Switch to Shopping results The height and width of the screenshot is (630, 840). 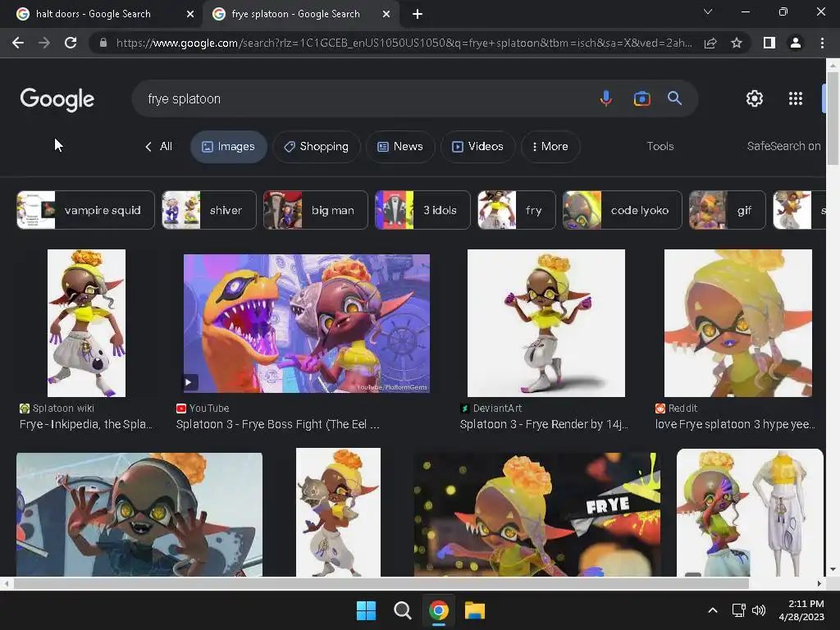[x=317, y=146]
